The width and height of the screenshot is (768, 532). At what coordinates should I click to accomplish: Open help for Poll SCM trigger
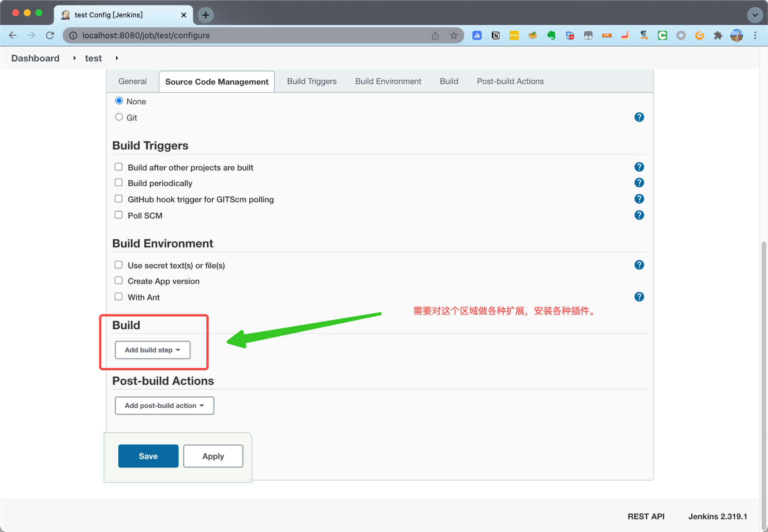pos(639,215)
